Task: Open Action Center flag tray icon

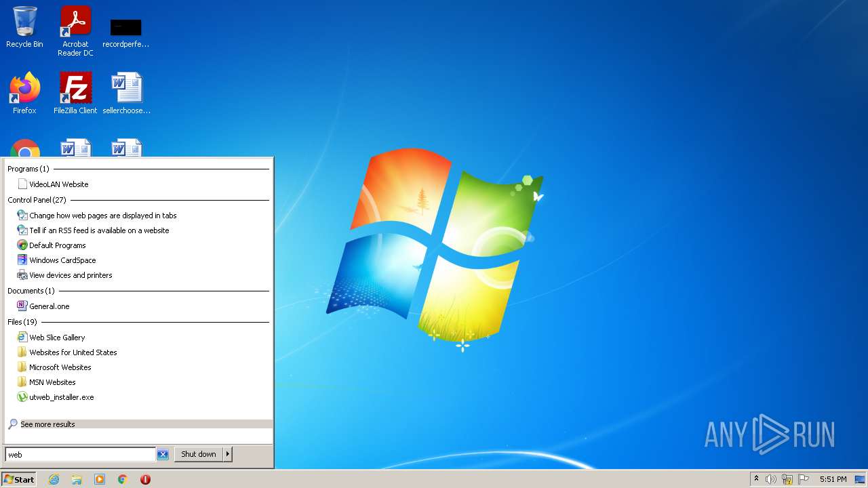Action: click(x=804, y=479)
